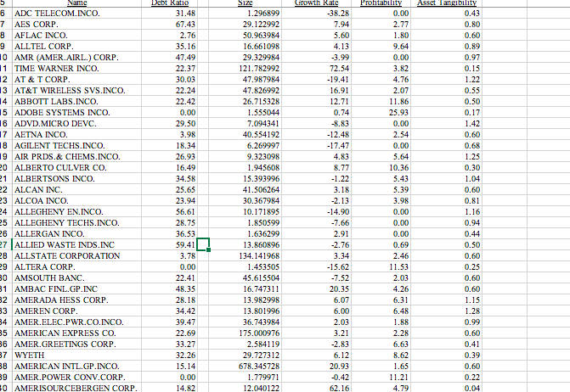The width and height of the screenshot is (570, 392).
Task: Select AMER.ELEC.PWR.CO.INCO. cell
Action: pos(77,322)
